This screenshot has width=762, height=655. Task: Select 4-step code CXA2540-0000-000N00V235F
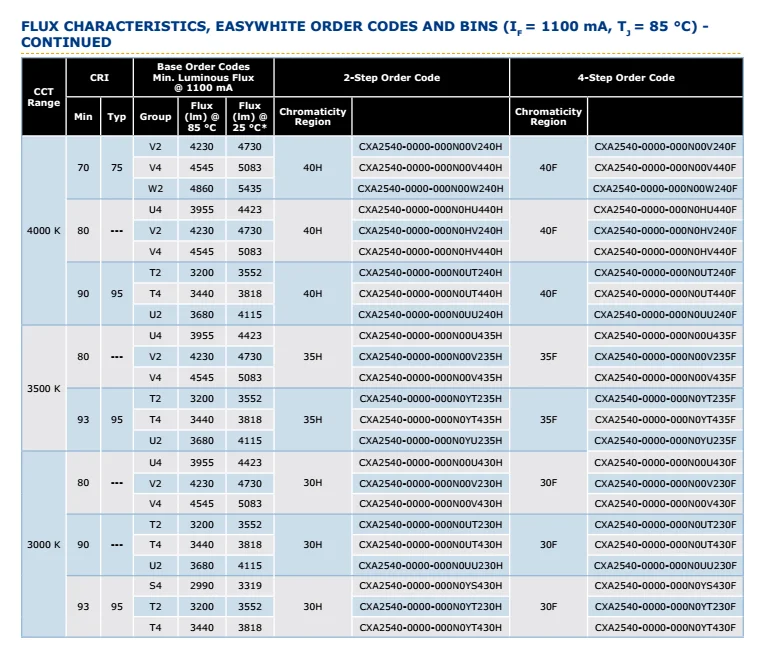(665, 357)
